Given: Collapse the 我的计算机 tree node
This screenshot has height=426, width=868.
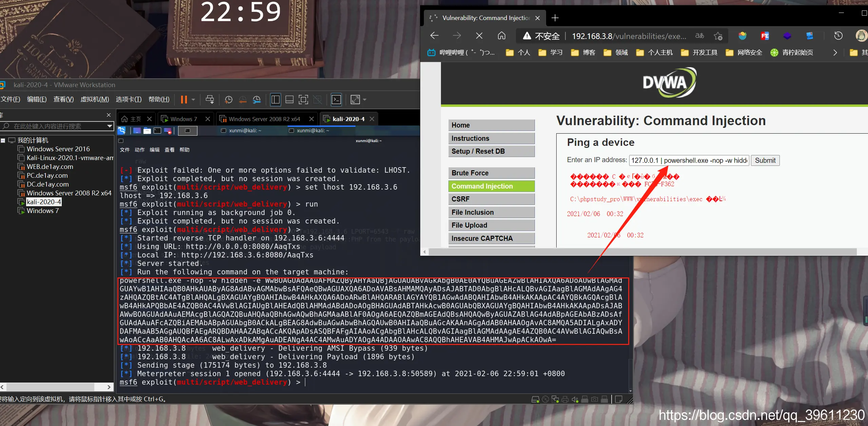Looking at the screenshot, I should coord(3,140).
